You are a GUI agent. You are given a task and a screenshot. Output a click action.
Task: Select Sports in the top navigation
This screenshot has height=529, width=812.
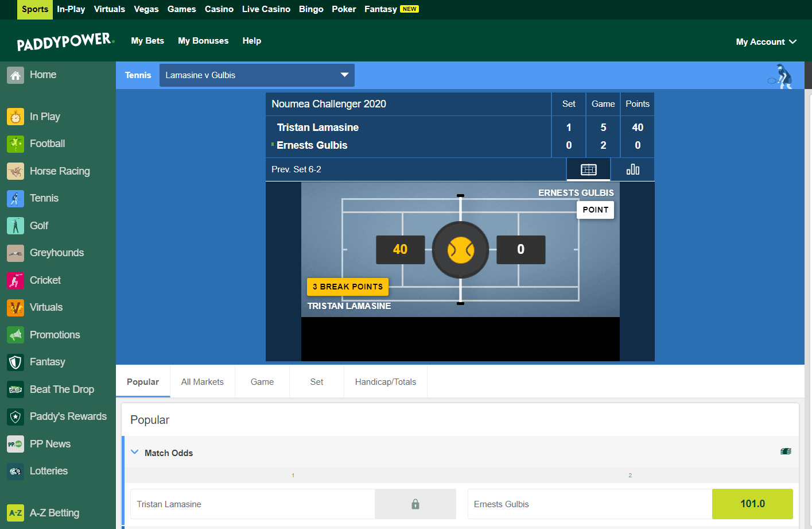pyautogui.click(x=35, y=9)
